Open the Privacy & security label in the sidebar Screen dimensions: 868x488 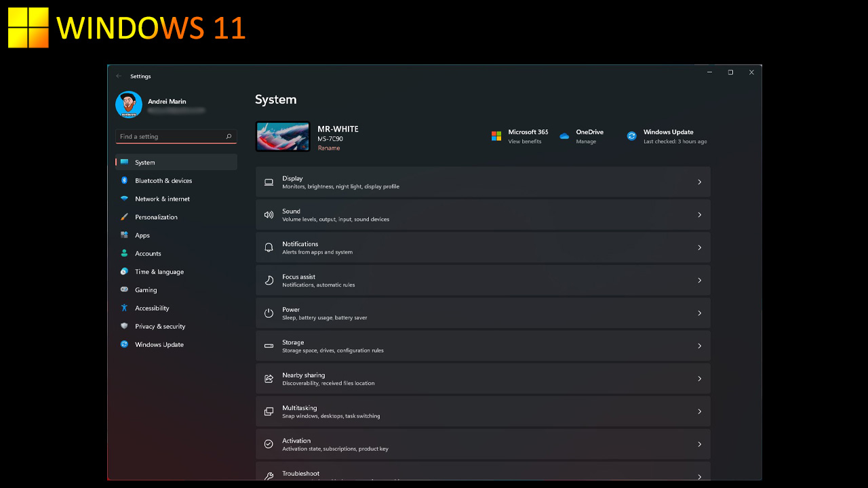pos(160,327)
